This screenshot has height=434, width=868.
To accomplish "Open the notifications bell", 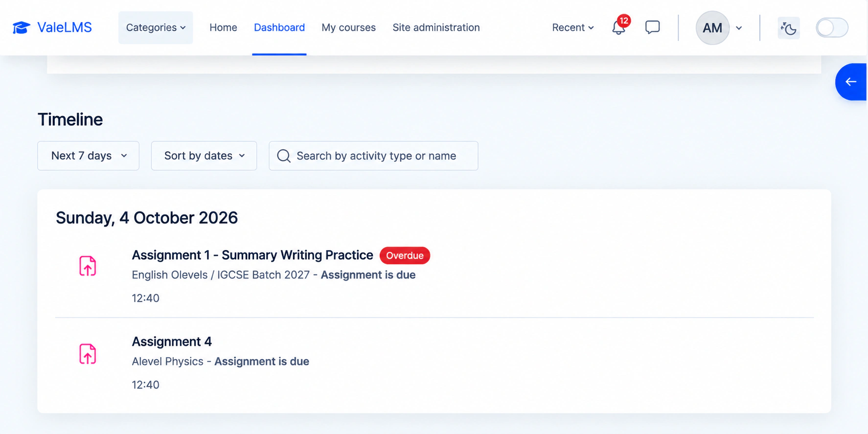I will click(x=619, y=27).
